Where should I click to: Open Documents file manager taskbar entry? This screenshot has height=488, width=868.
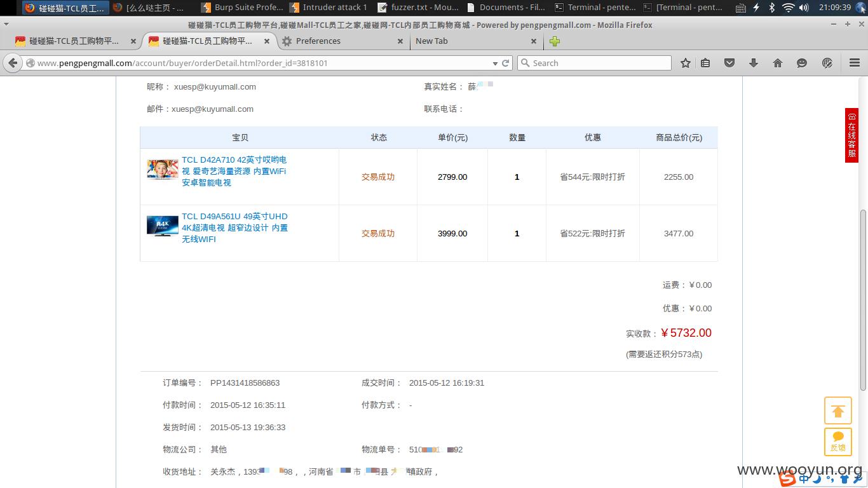[x=506, y=8]
